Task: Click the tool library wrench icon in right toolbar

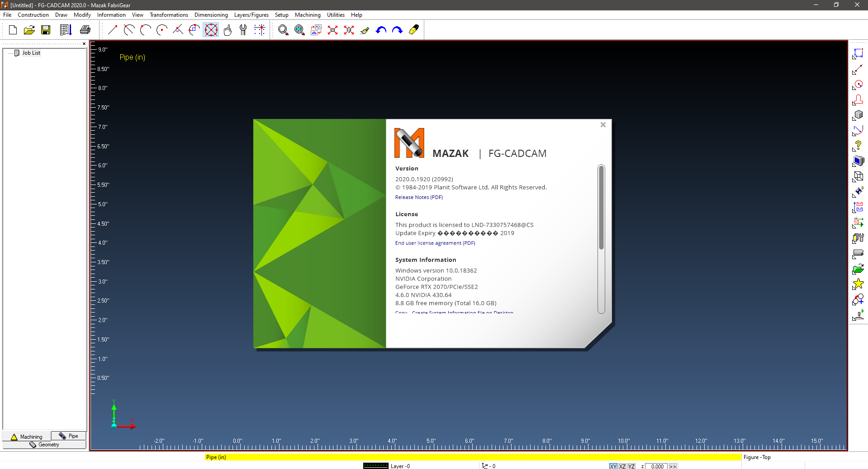Action: pos(858,238)
